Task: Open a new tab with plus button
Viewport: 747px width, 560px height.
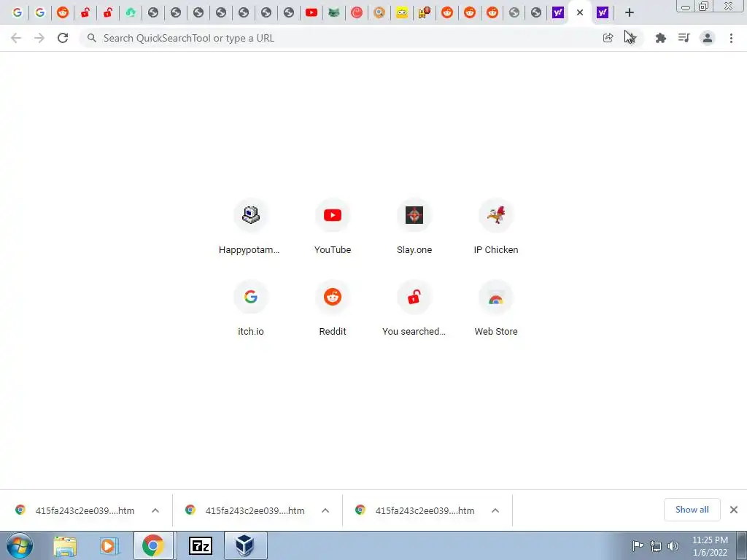Action: click(630, 13)
